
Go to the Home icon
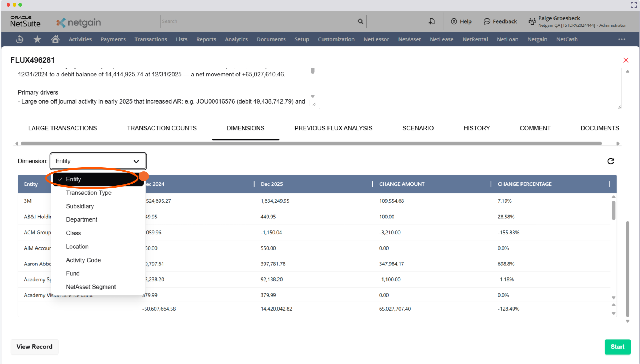click(x=55, y=39)
